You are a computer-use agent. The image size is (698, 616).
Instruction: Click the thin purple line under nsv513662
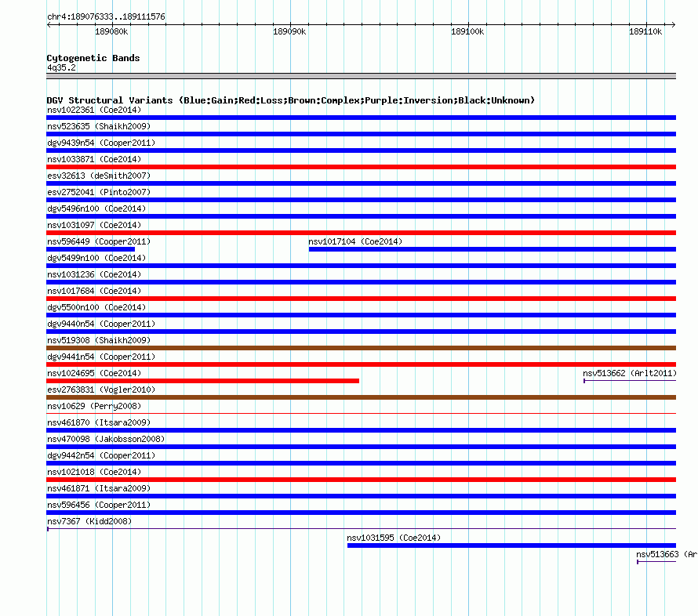pyautogui.click(x=630, y=381)
